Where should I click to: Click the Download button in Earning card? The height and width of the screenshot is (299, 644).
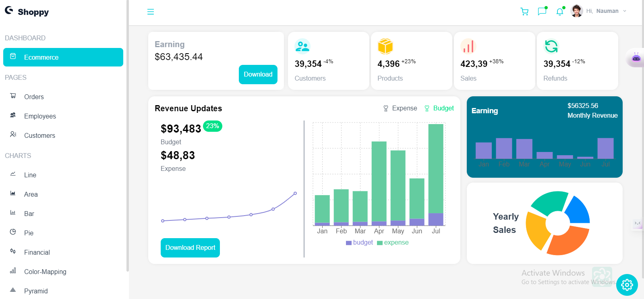point(258,75)
